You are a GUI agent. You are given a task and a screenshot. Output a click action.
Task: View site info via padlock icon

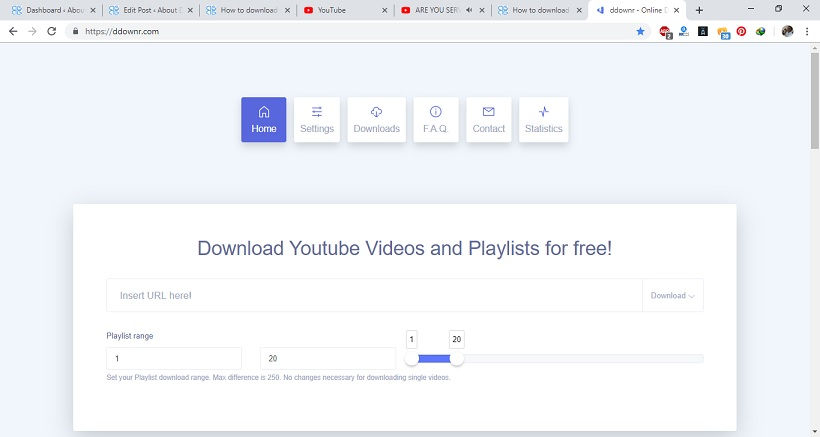tap(75, 31)
